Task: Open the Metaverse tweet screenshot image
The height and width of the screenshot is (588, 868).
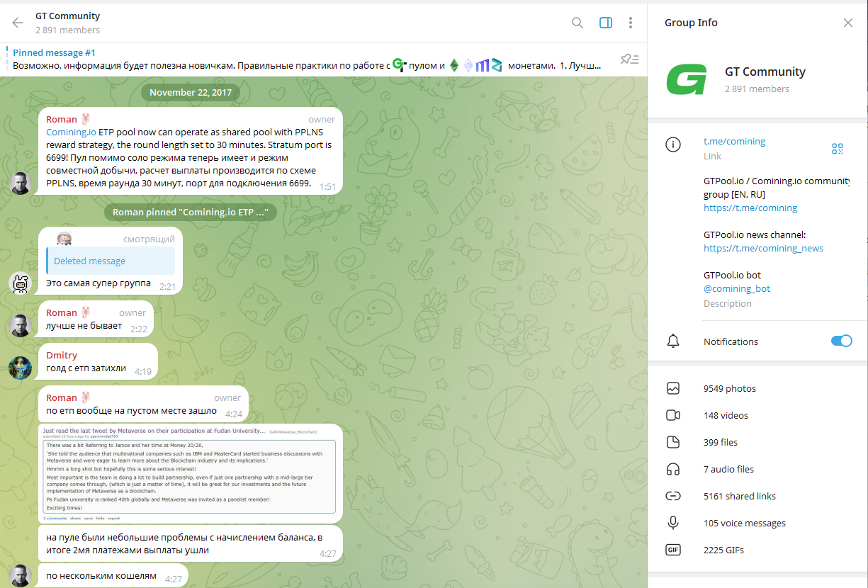Action: [189, 473]
